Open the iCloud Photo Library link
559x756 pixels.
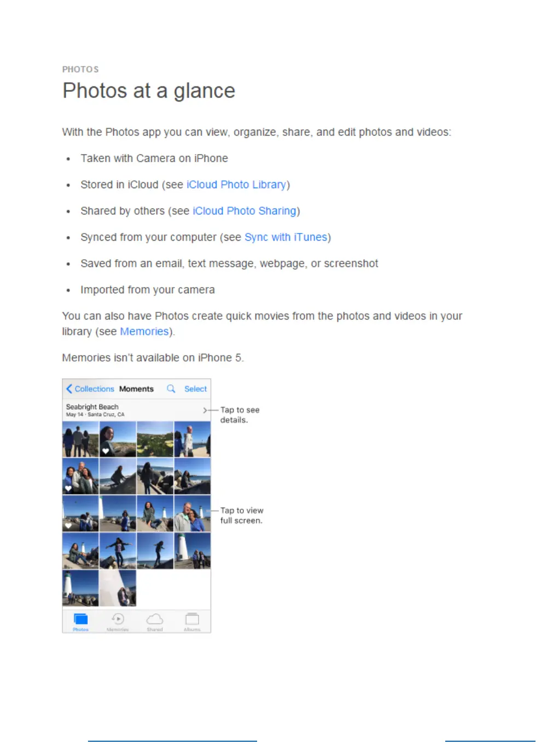(236, 185)
